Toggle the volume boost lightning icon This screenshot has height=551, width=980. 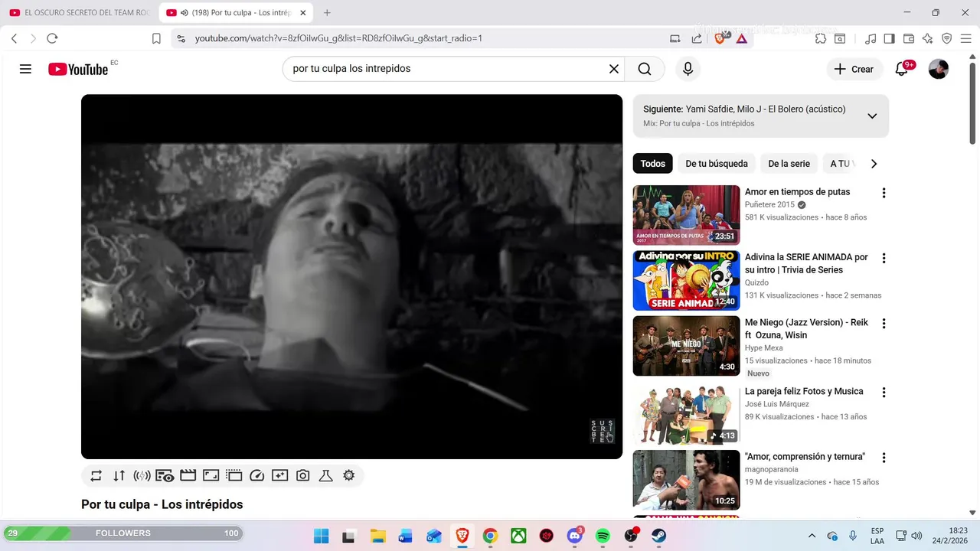pyautogui.click(x=142, y=476)
